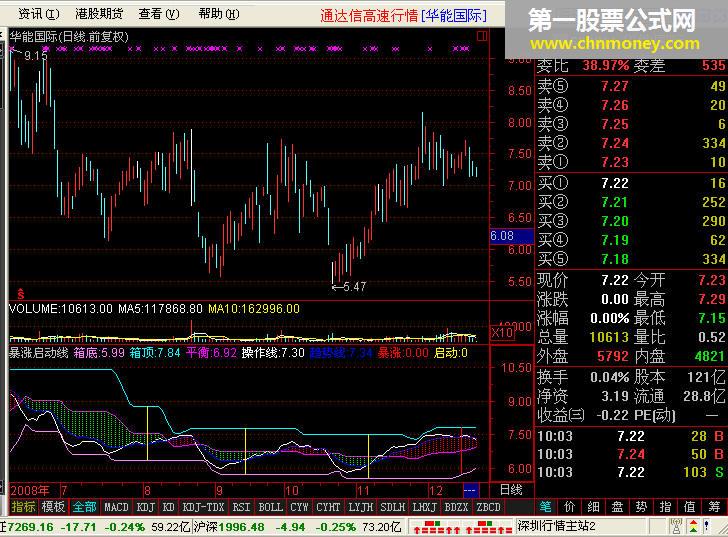Screen dimensions: 728x537
Task: Click the 10:03 trade row with 7.24
Action: click(630, 454)
